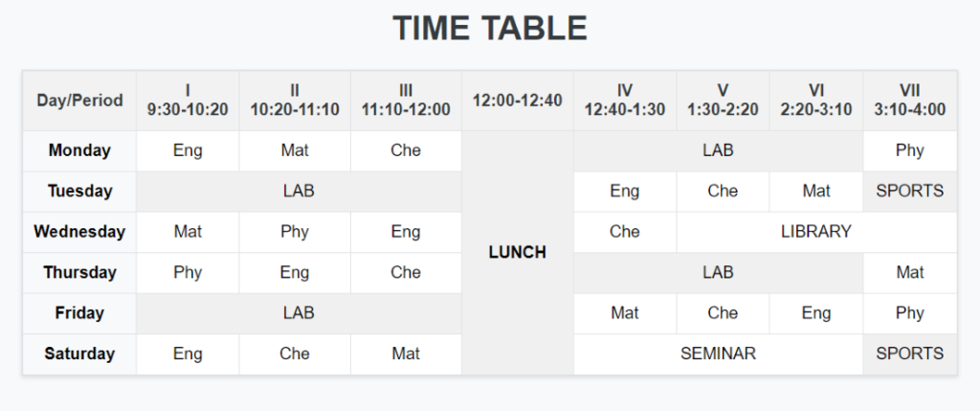Screen dimensions: 980x411
Task: Select Wednesday's period II Phy cell
Action: (295, 232)
